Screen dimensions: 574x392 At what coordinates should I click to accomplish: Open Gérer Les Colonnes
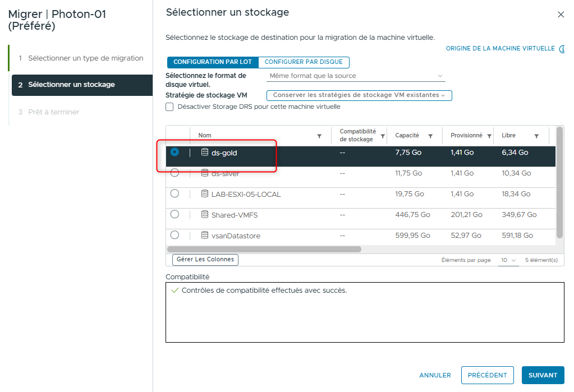[x=205, y=260]
